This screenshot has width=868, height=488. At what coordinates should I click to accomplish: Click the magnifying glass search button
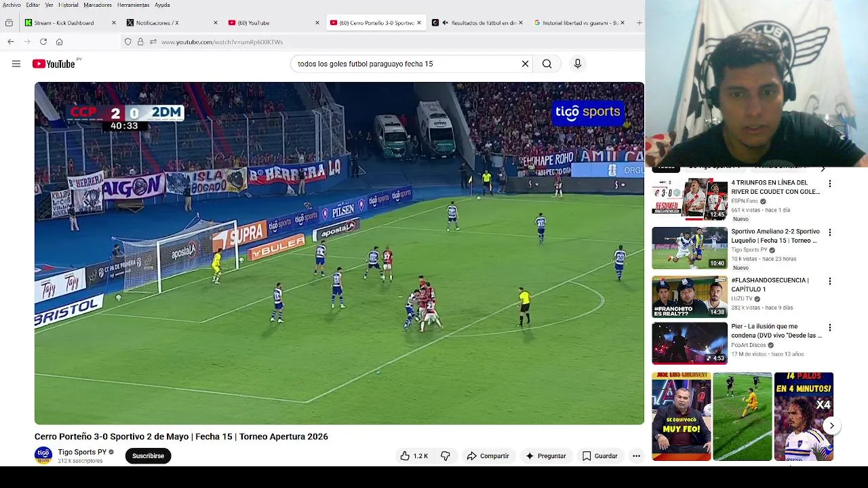pyautogui.click(x=547, y=64)
